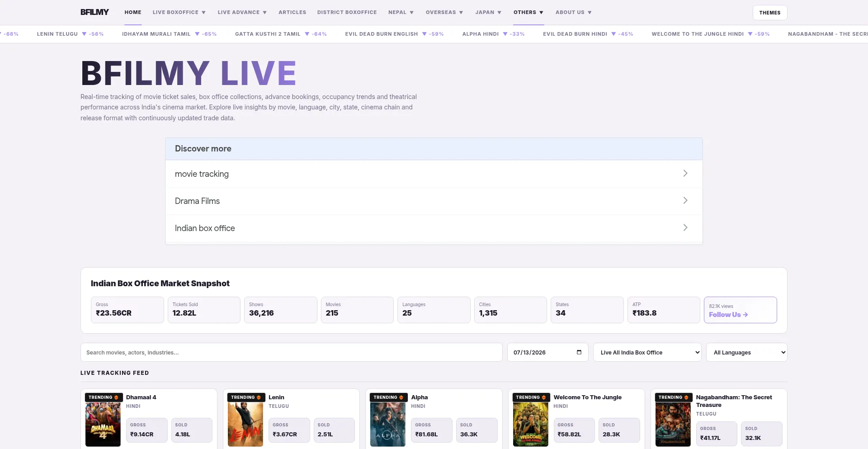The width and height of the screenshot is (868, 449).
Task: Select the Drama Films row
Action: (434, 201)
